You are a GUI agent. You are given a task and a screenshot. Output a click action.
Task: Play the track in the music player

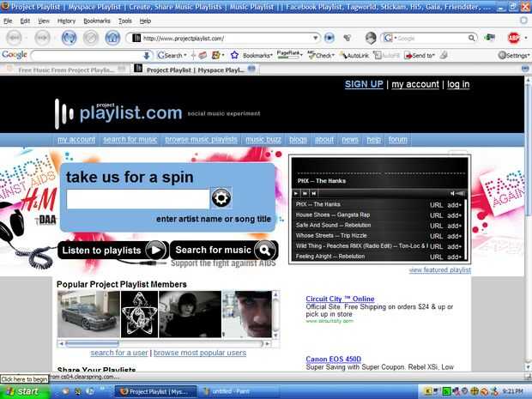point(296,193)
